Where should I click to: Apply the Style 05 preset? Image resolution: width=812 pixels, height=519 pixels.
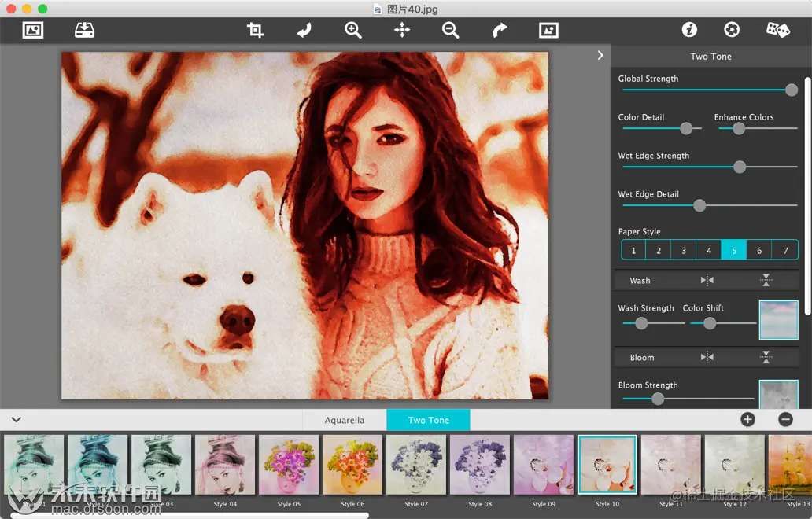pyautogui.click(x=289, y=465)
